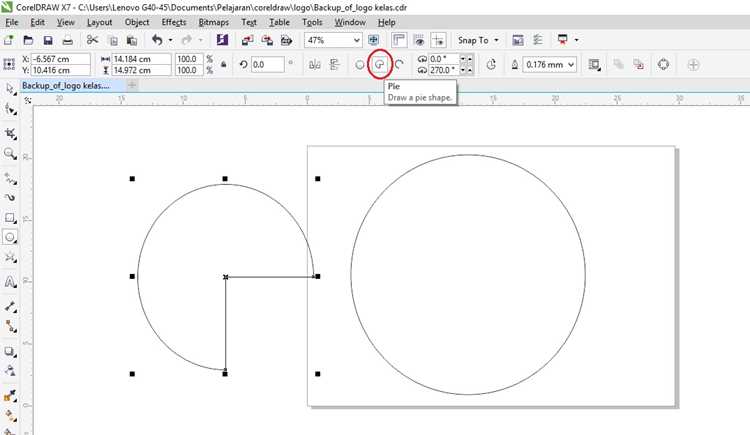
Task: Select the Crop tool in toolbox
Action: coord(10,134)
